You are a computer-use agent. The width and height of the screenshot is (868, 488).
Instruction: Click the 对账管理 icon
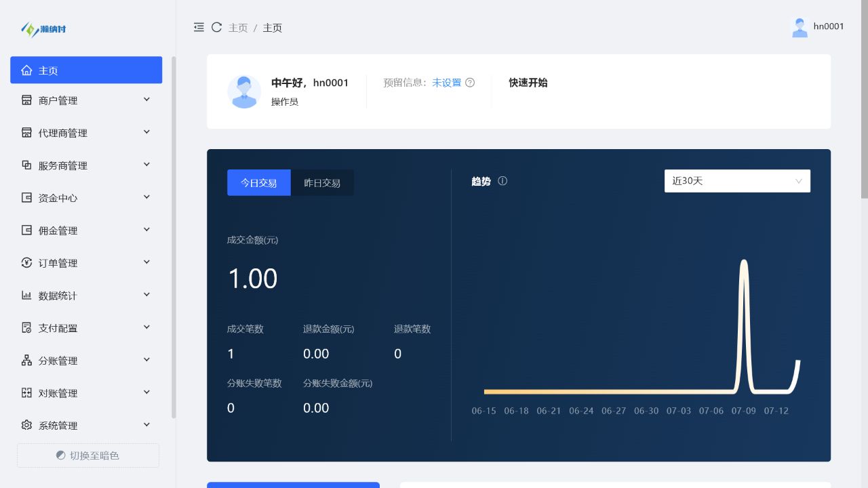pyautogui.click(x=26, y=393)
